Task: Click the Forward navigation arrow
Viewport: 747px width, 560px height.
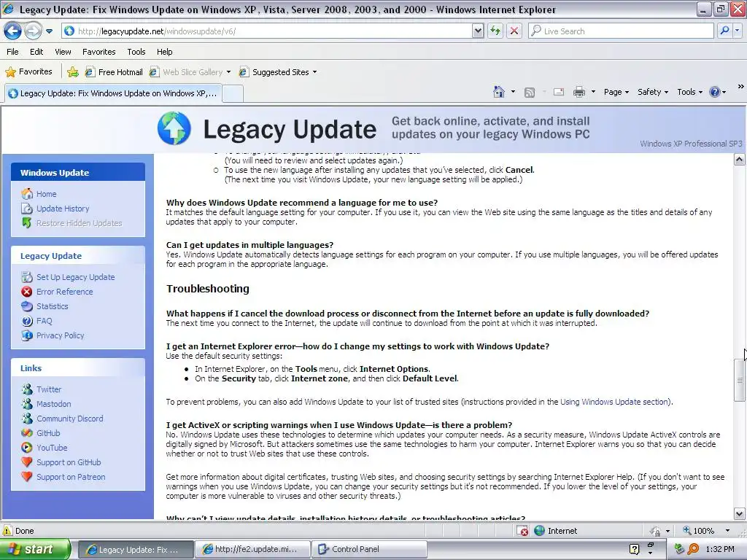Action: tap(33, 31)
